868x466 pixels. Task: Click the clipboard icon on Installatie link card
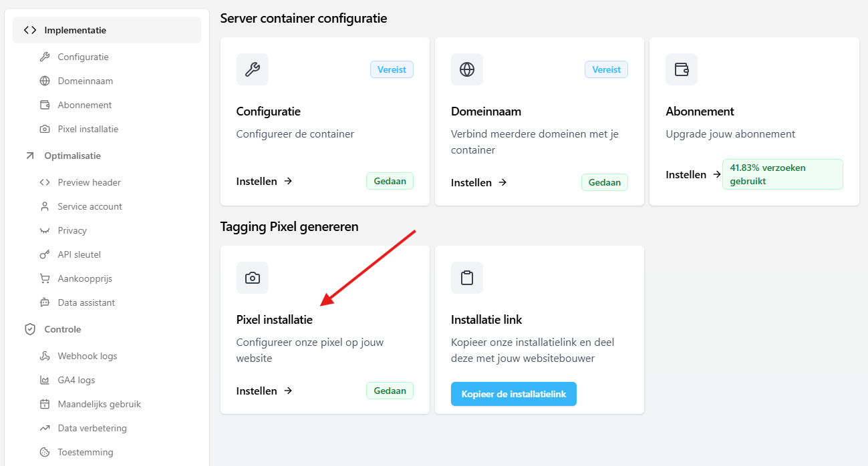(x=467, y=278)
